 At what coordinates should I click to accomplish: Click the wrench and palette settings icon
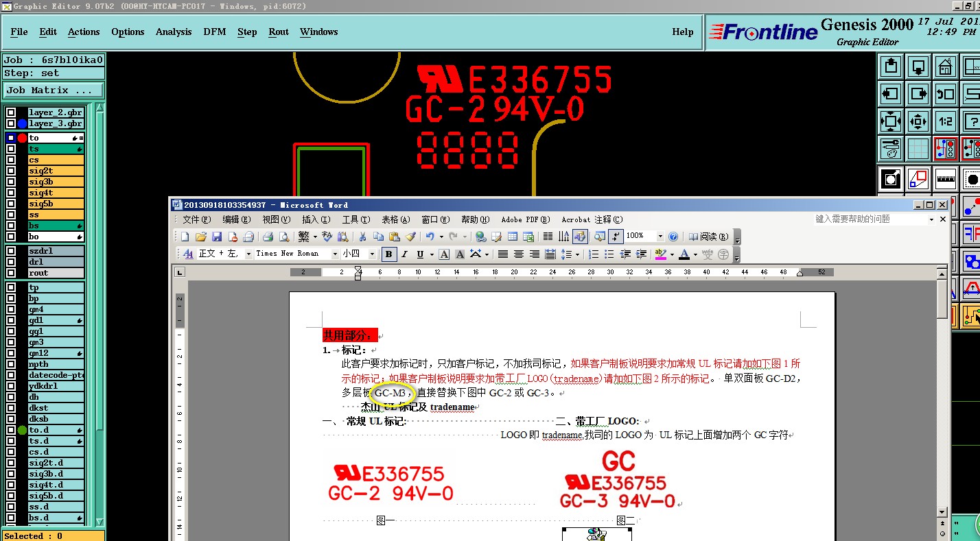891,149
